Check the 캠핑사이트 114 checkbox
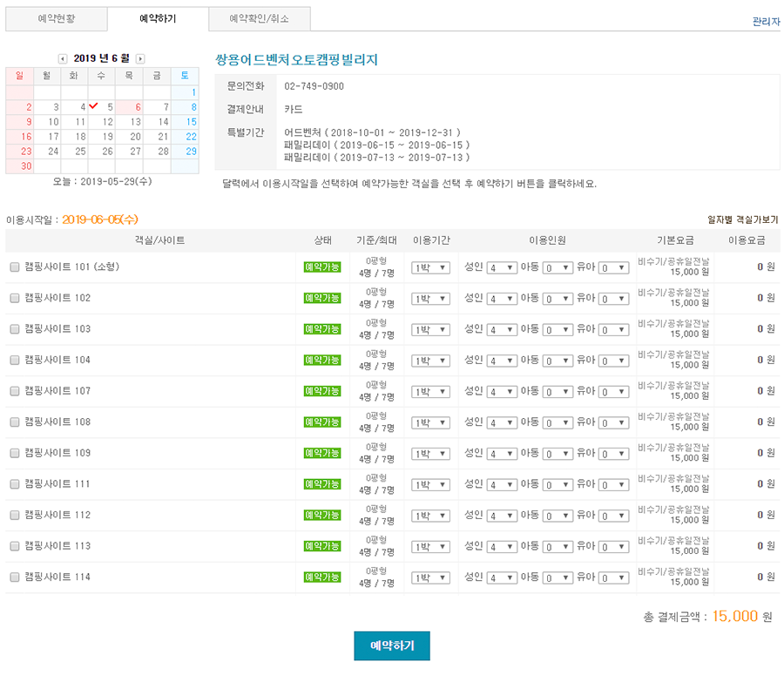This screenshot has width=784, height=675. 15,577
